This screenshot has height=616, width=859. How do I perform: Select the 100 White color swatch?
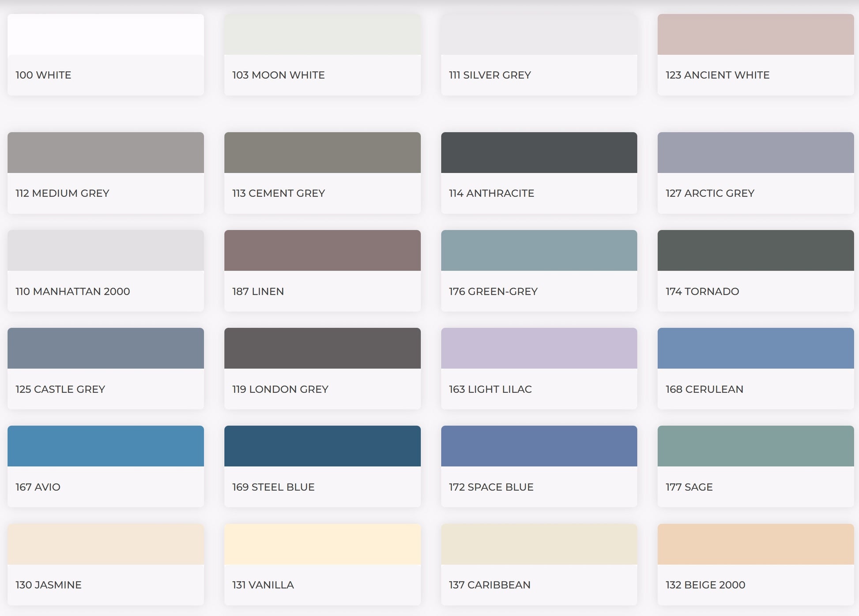coord(105,34)
